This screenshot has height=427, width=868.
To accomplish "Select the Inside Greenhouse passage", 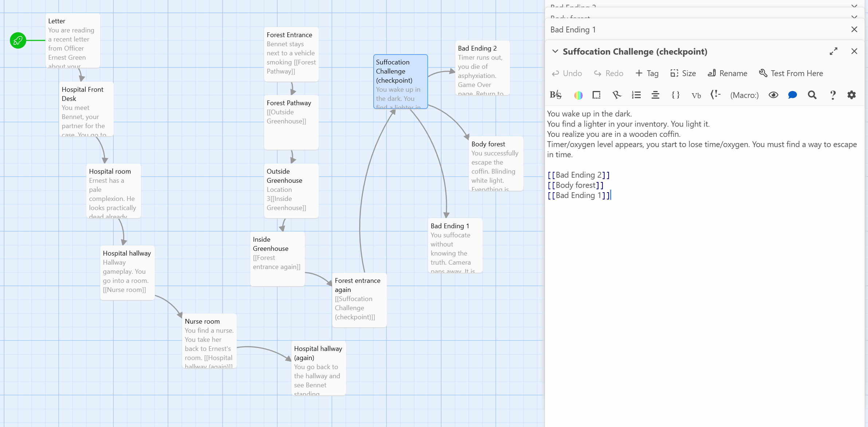I will [278, 259].
